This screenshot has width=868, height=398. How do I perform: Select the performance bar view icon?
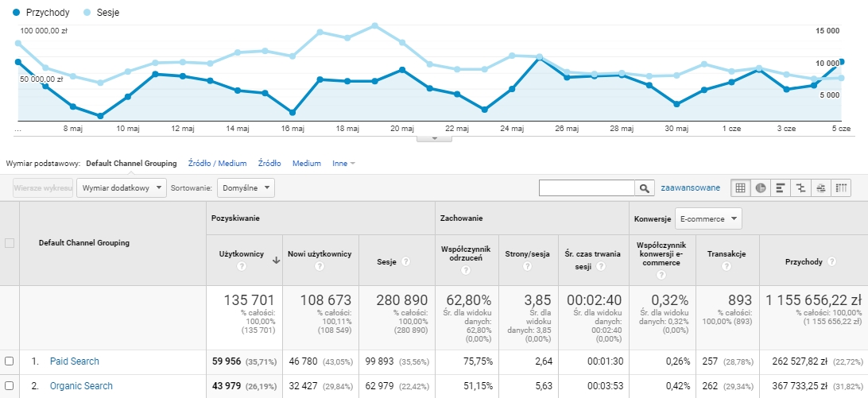coord(781,188)
